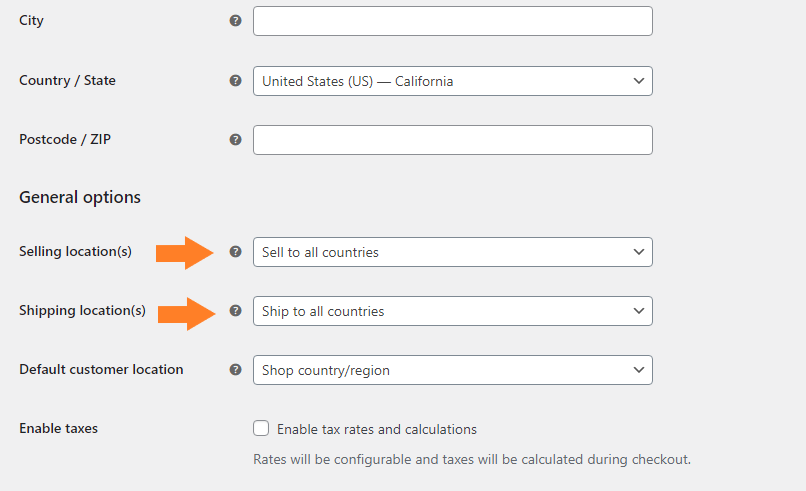The height and width of the screenshot is (491, 806).
Task: Click help icon for Shipping location(s)
Action: tap(235, 311)
